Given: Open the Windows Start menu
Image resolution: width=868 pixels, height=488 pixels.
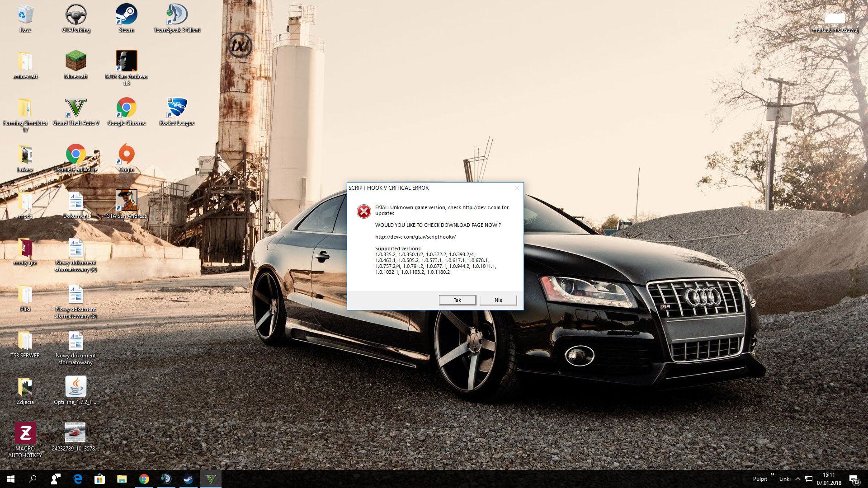Looking at the screenshot, I should click(x=11, y=479).
